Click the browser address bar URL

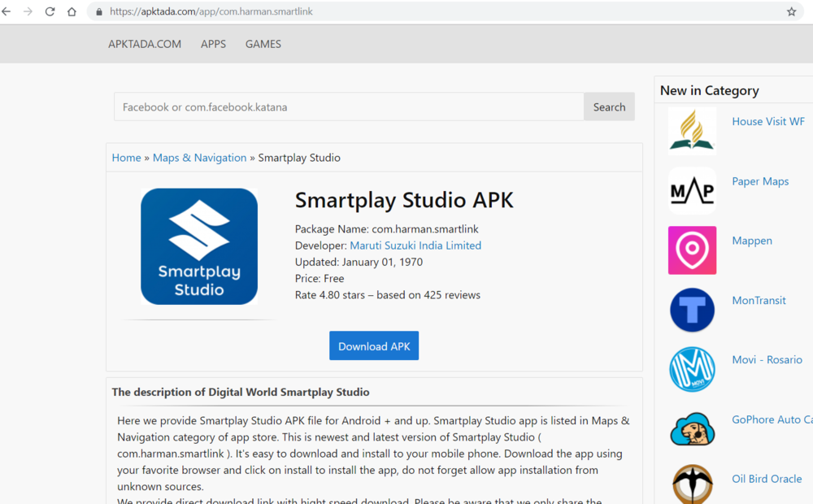tap(211, 11)
